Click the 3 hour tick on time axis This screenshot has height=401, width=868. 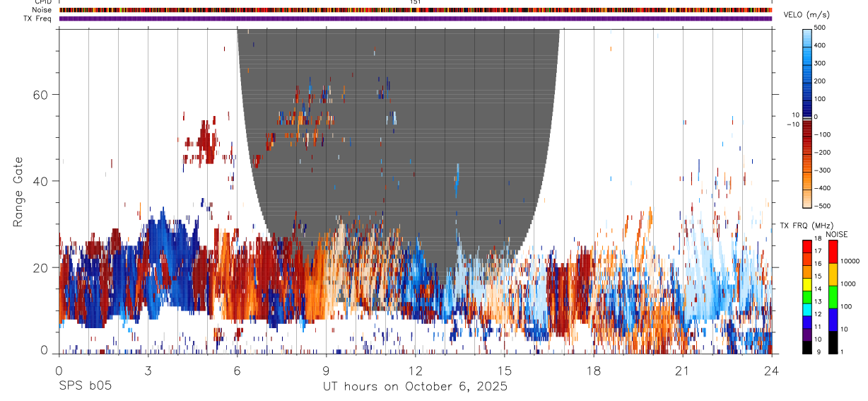click(148, 370)
